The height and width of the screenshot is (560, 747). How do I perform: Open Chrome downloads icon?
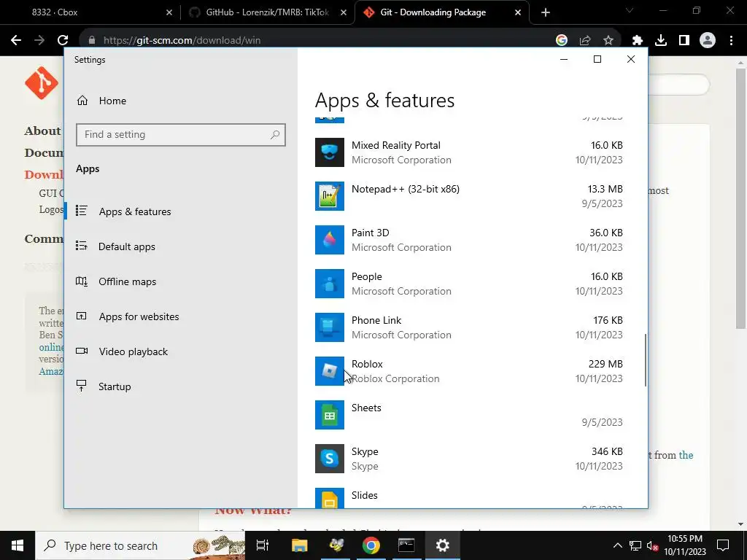[x=661, y=41]
